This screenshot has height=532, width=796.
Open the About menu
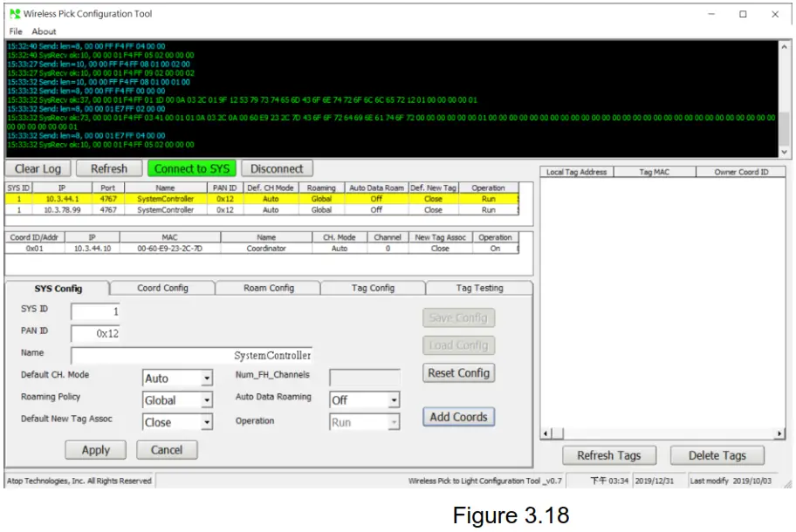click(44, 31)
